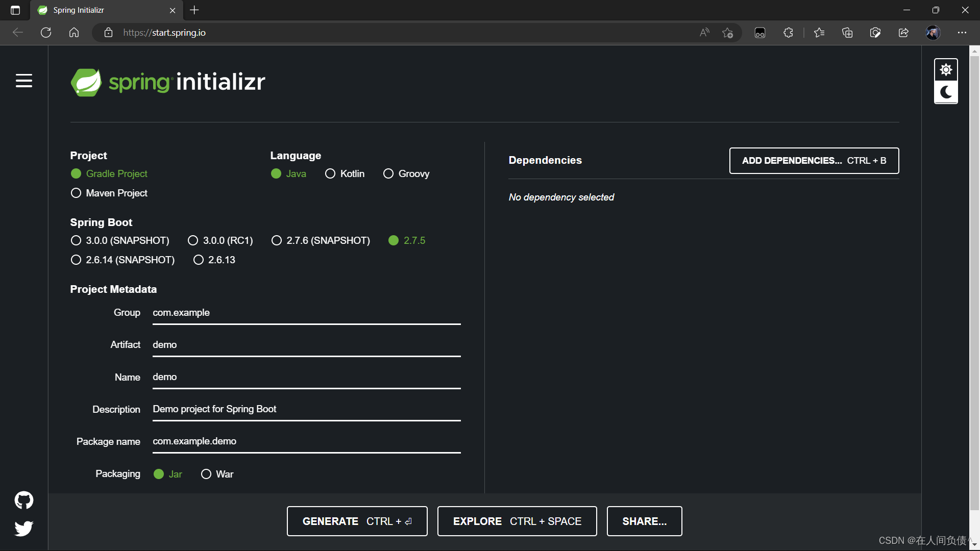Open a new browser tab
This screenshot has height=551, width=980.
[194, 10]
